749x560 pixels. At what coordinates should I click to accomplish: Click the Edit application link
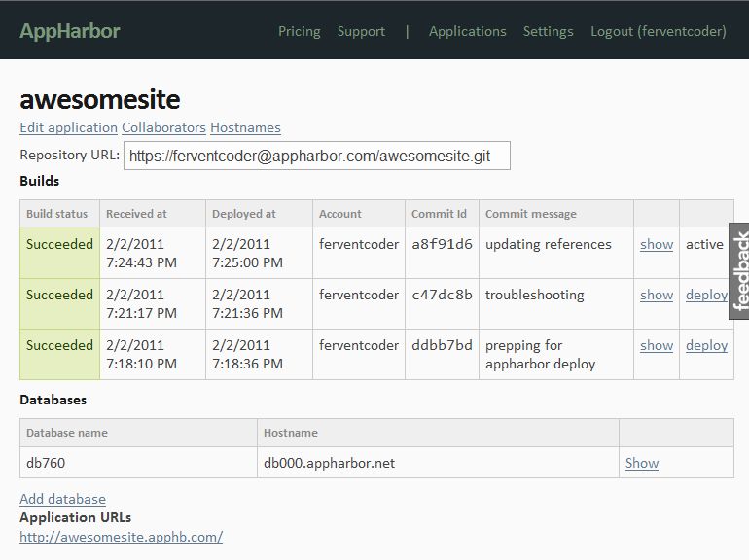(68, 127)
